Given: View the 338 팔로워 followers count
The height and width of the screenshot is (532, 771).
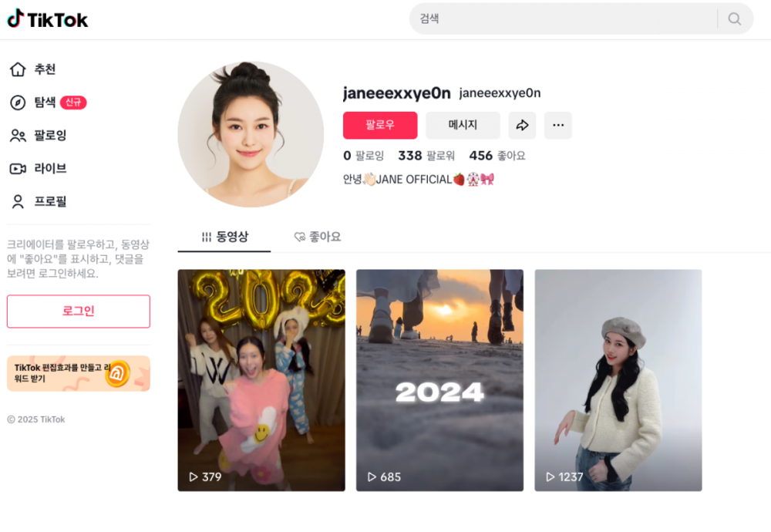Looking at the screenshot, I should point(426,156).
